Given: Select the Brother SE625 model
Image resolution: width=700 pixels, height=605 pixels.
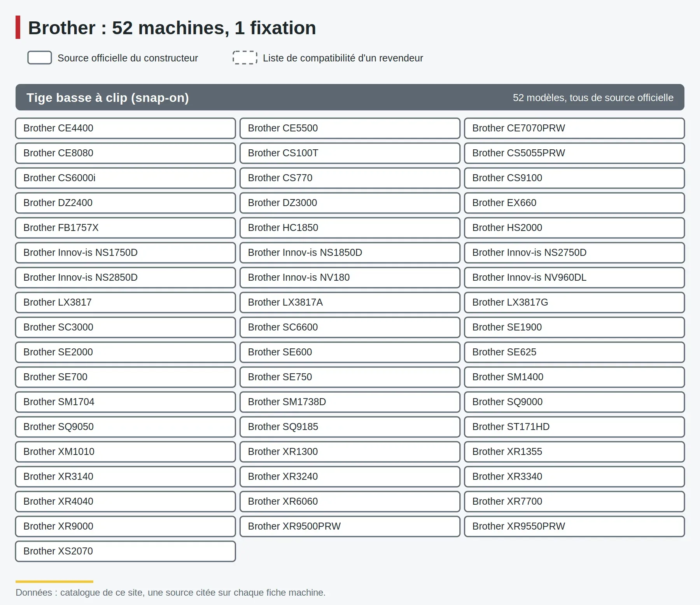Looking at the screenshot, I should point(574,352).
